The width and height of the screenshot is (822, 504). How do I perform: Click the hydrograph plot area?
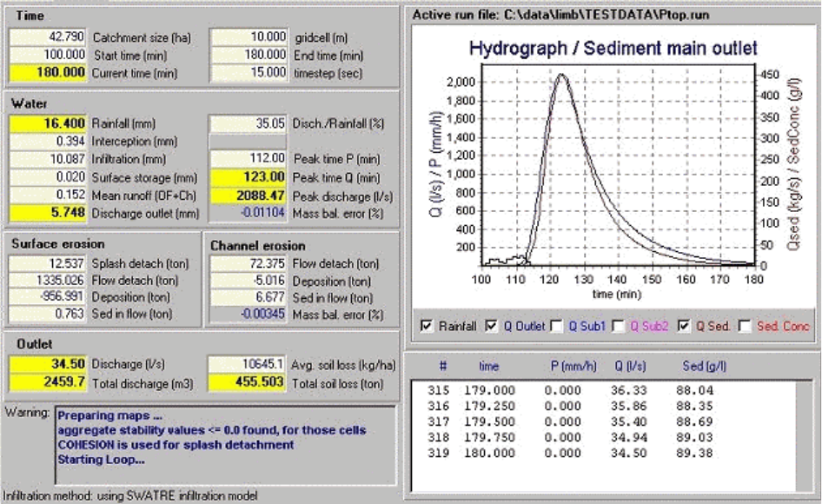pyautogui.click(x=618, y=166)
